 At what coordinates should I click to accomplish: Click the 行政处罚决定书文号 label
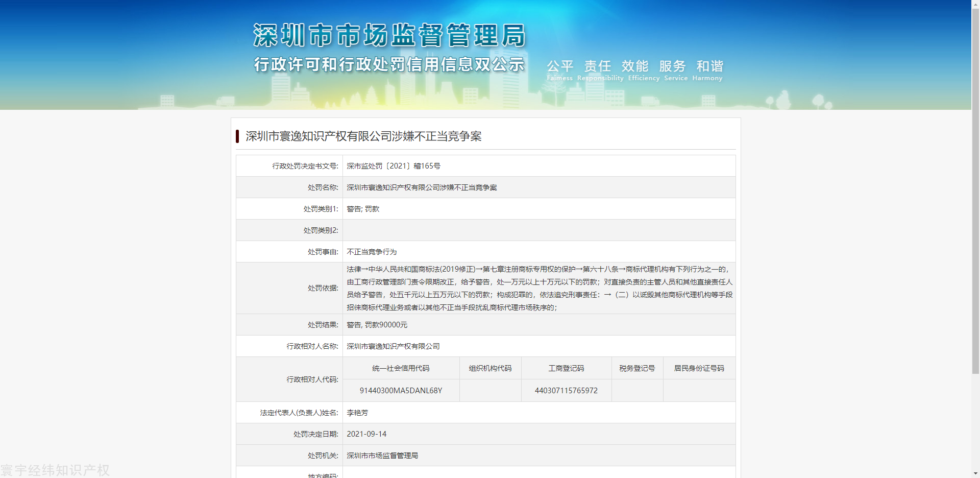(305, 166)
